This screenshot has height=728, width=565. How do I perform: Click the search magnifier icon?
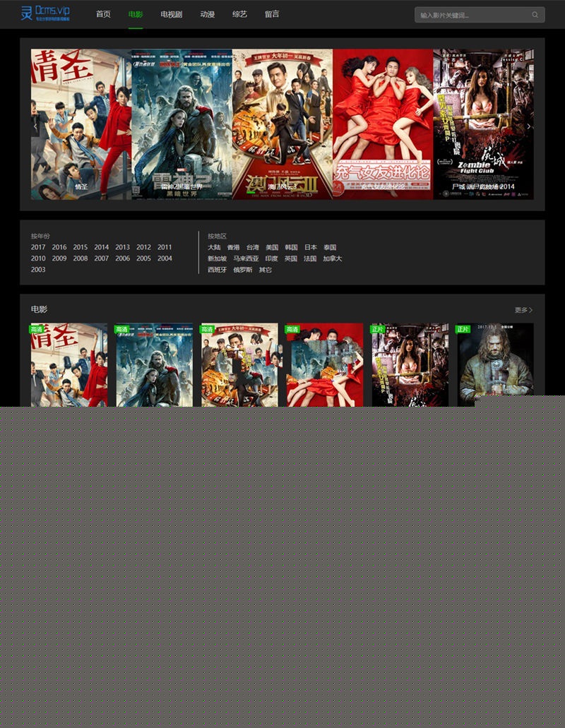[535, 15]
